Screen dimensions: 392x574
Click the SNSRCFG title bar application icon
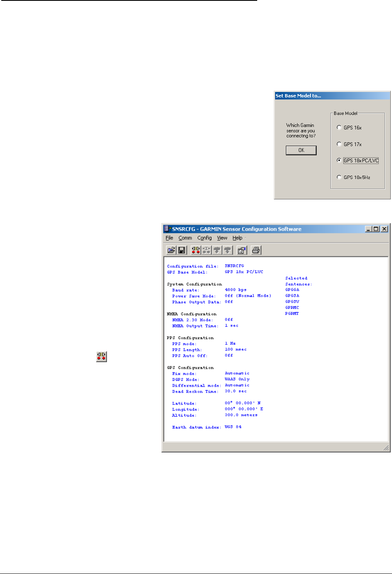coord(167,229)
